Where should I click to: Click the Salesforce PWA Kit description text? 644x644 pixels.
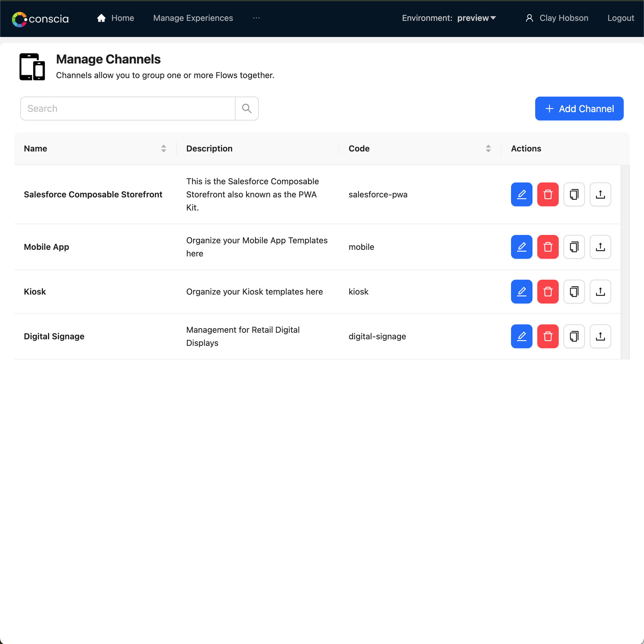(253, 194)
